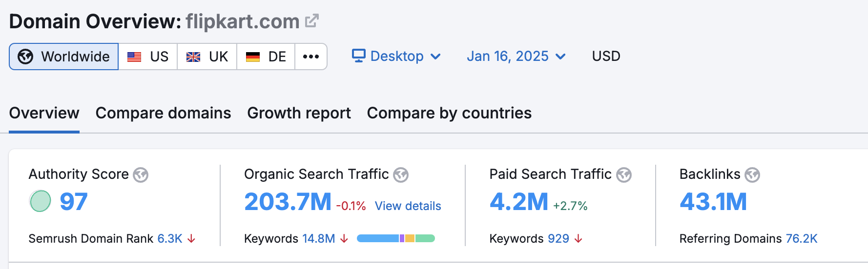868x269 pixels.
Task: Switch to the Overview tab
Action: point(44,113)
